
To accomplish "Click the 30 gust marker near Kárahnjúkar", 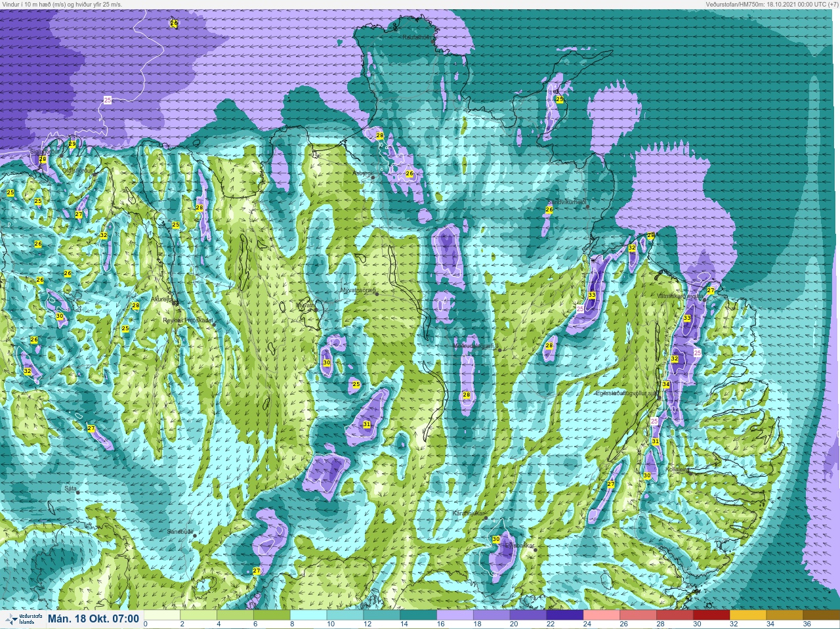I will (x=496, y=539).
